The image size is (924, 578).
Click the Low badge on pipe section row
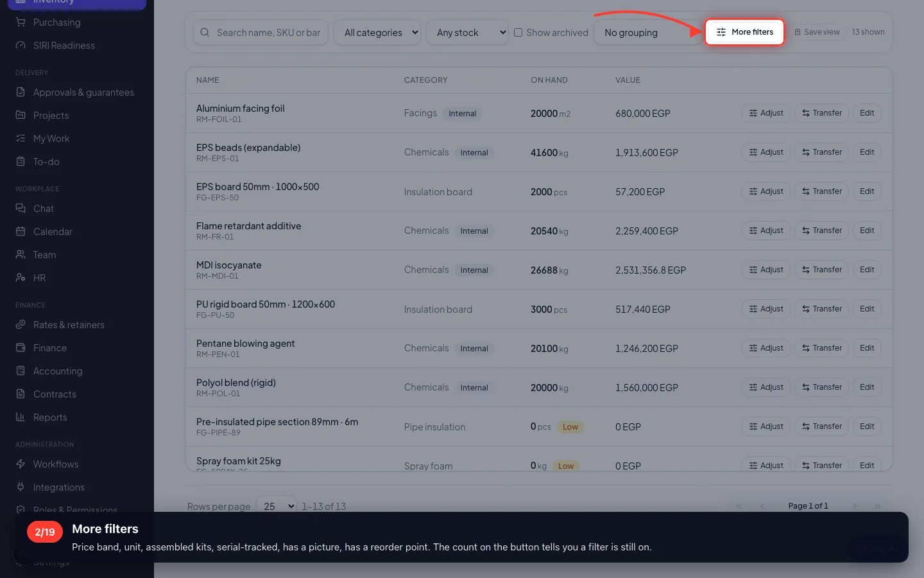(x=570, y=427)
